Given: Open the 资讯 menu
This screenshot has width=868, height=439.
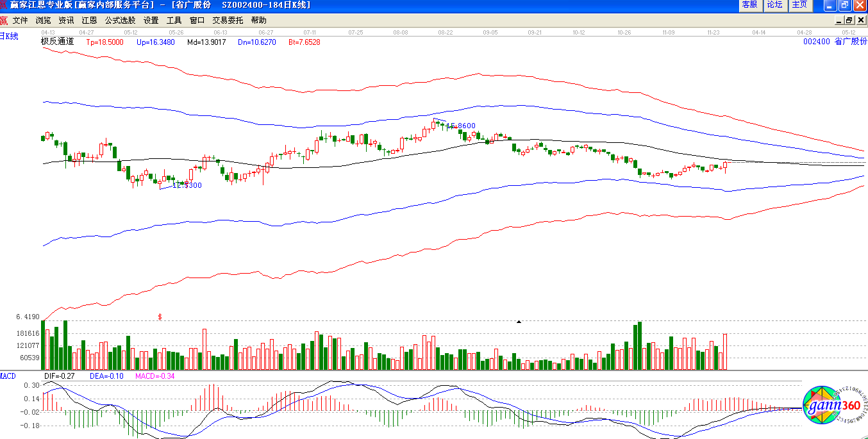Looking at the screenshot, I should click(x=66, y=21).
